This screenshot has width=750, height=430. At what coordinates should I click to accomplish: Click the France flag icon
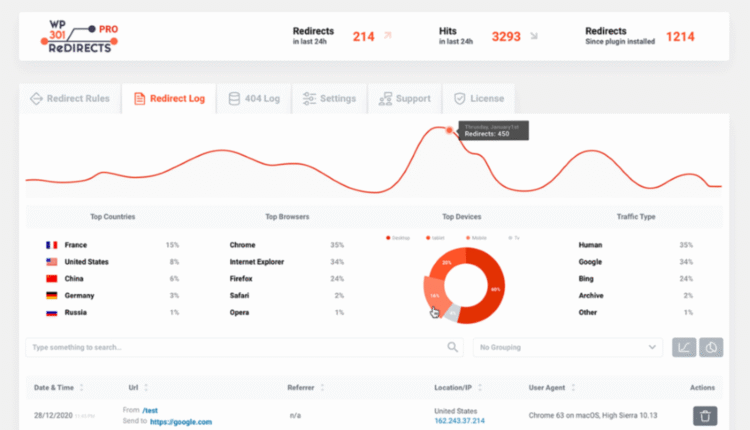[x=52, y=245]
